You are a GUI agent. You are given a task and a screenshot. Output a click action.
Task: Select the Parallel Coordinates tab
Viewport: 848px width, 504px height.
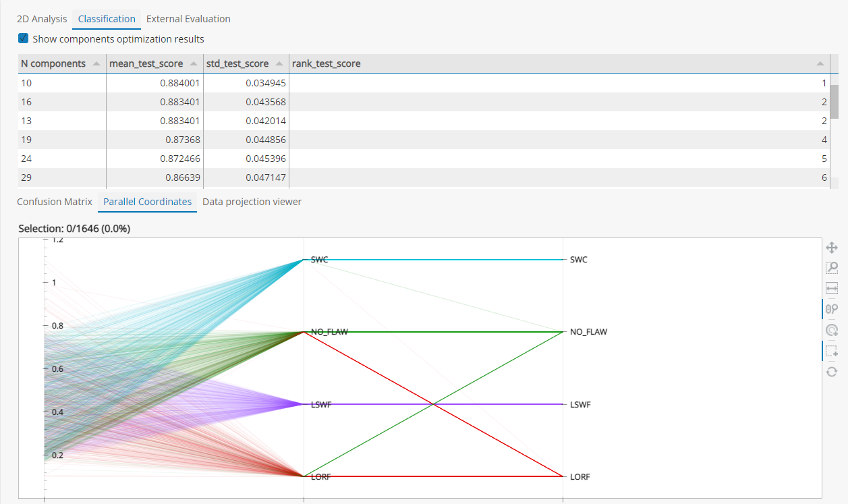click(x=148, y=202)
